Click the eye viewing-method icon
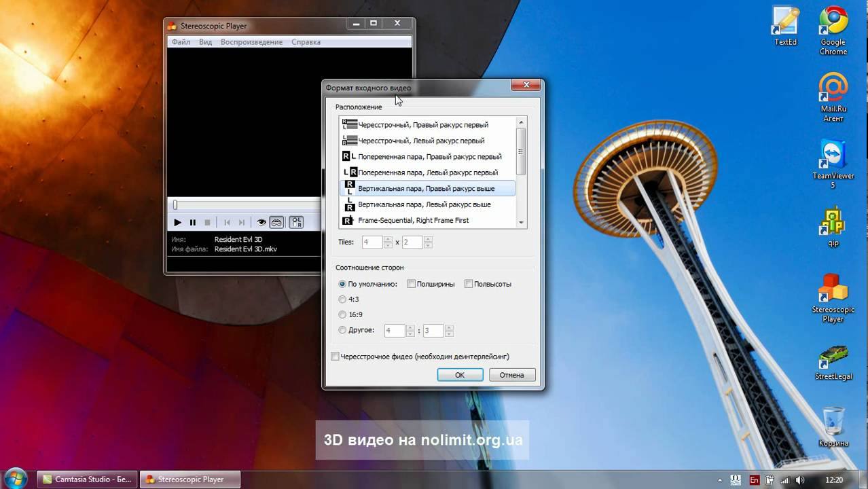 coord(261,222)
